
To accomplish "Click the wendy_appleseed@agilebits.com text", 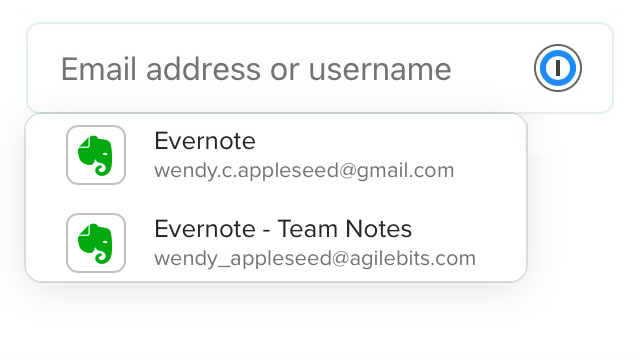I will (315, 259).
